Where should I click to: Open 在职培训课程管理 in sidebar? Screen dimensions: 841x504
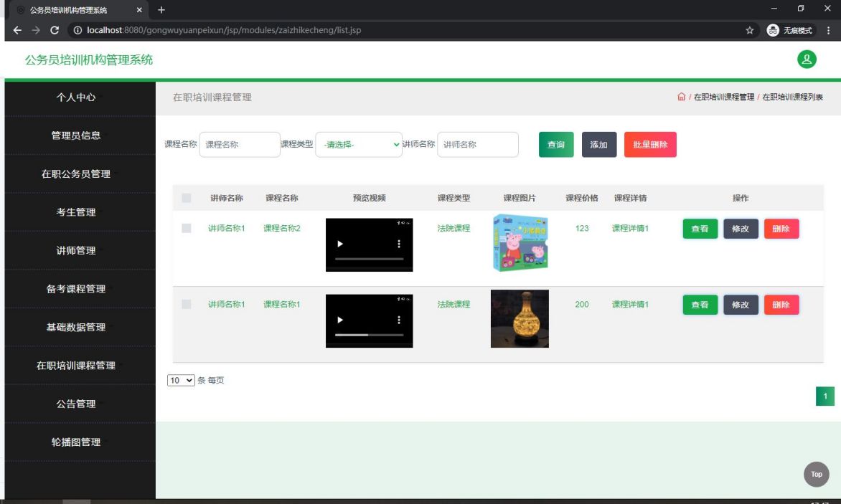[x=75, y=366]
